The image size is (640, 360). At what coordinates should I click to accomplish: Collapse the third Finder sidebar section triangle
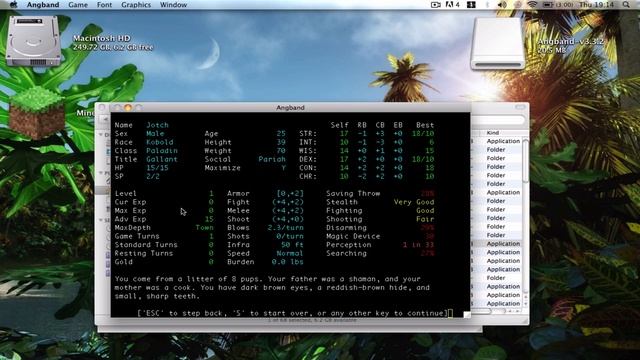pos(101,220)
